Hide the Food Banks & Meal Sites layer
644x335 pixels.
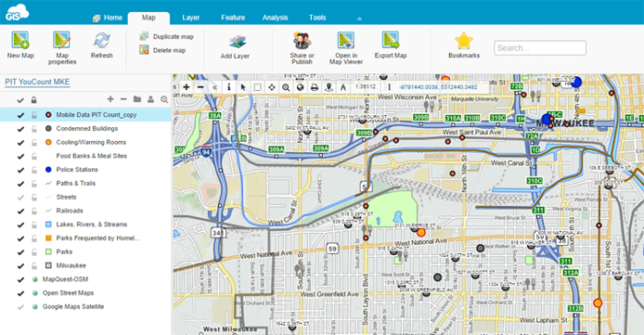[x=20, y=156]
